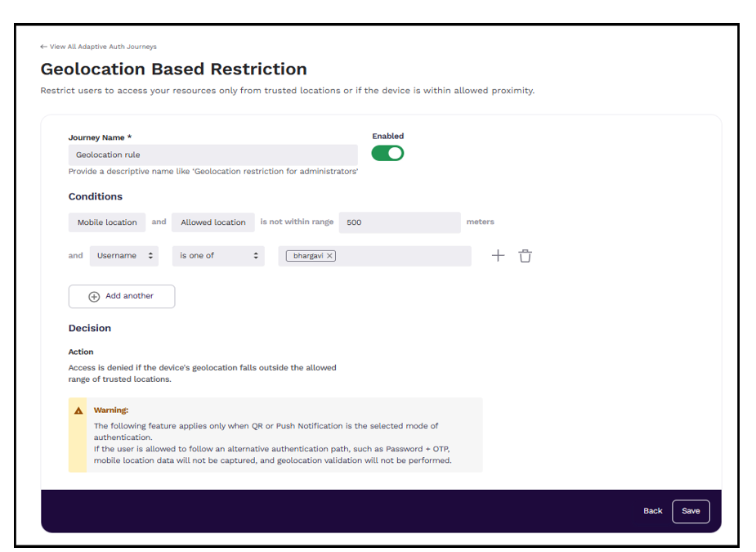This screenshot has width=756, height=552.
Task: Delete the username condition with the trash icon
Action: click(x=526, y=256)
